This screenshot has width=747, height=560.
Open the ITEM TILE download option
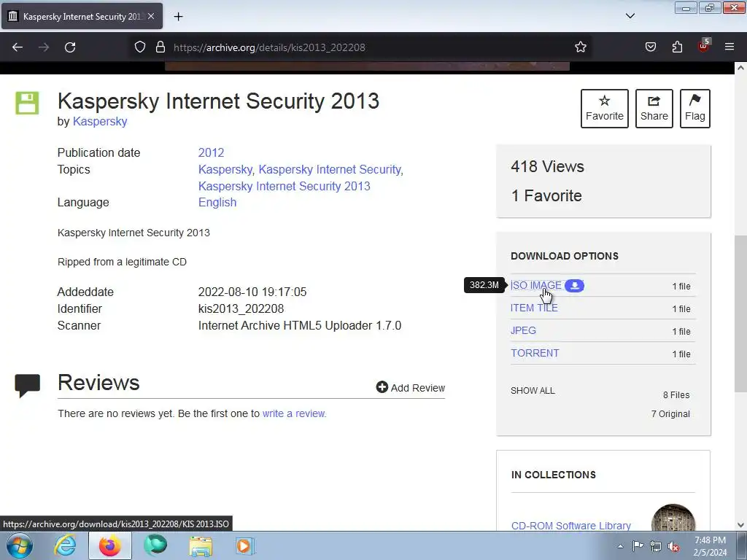(x=534, y=308)
